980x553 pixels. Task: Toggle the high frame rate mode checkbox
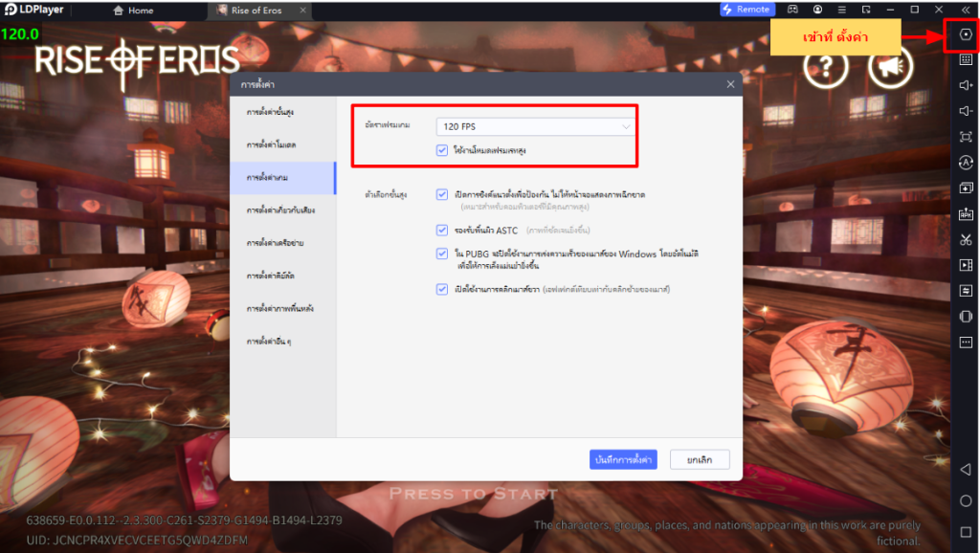coord(442,150)
